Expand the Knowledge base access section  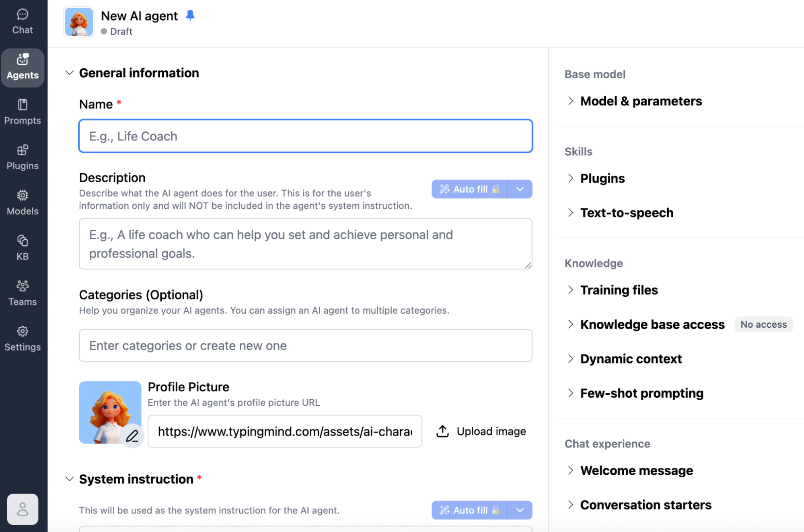point(652,324)
